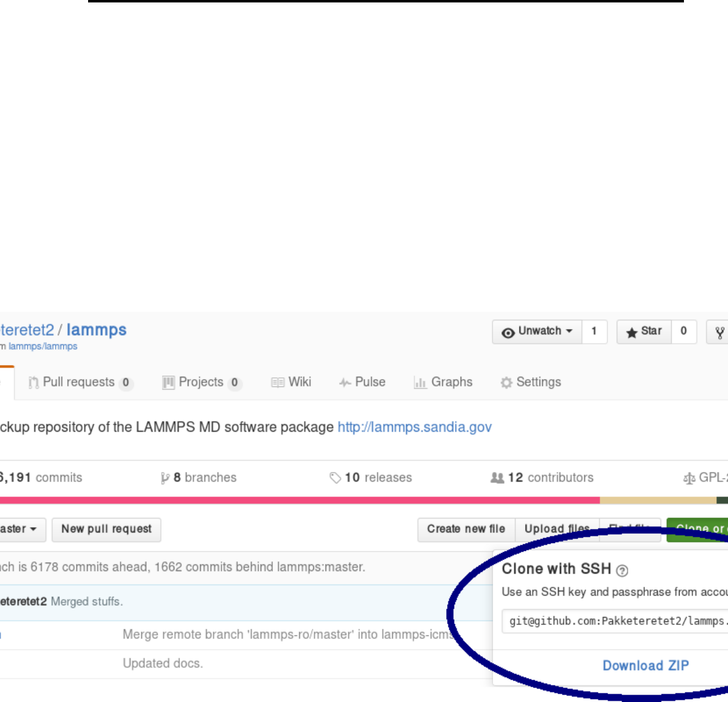728x702 pixels.
Task: Open 'Merge remote branch lammps-ro/master' commit
Action: pos(288,634)
